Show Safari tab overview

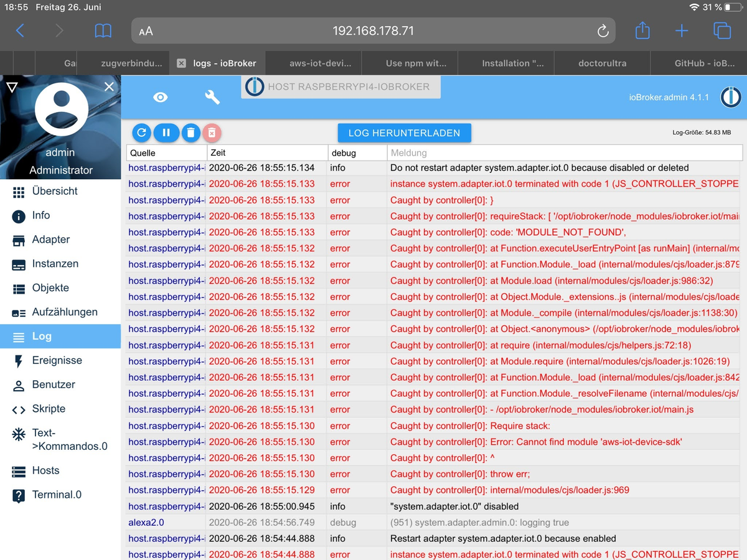[x=722, y=30]
